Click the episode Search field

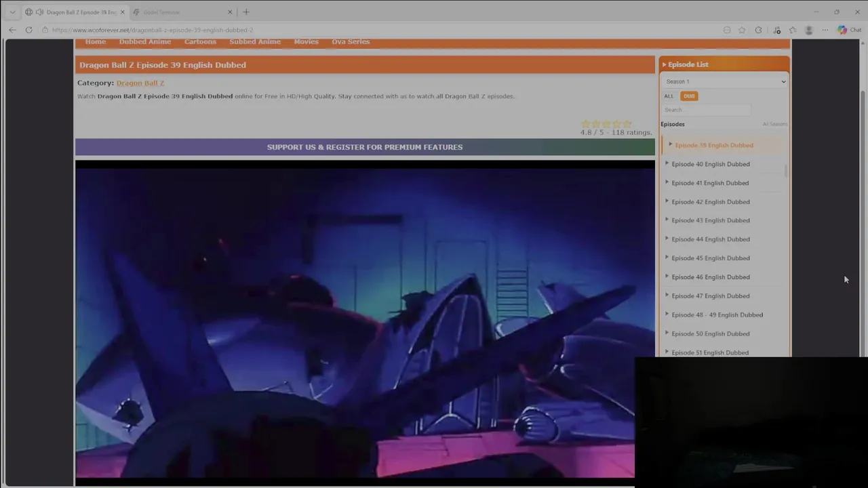click(x=707, y=110)
